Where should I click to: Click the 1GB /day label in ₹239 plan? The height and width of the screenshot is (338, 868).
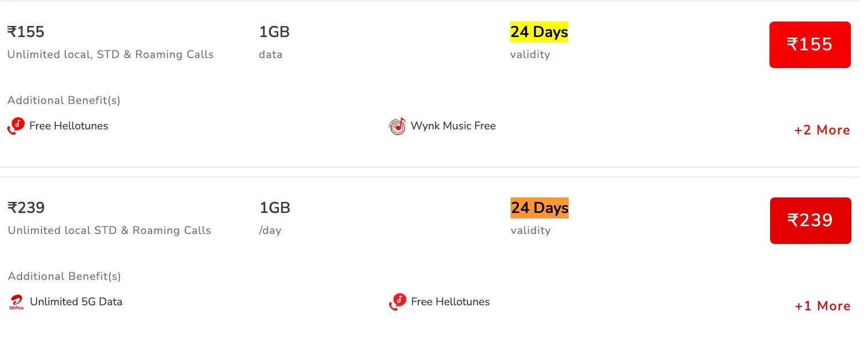(x=274, y=217)
